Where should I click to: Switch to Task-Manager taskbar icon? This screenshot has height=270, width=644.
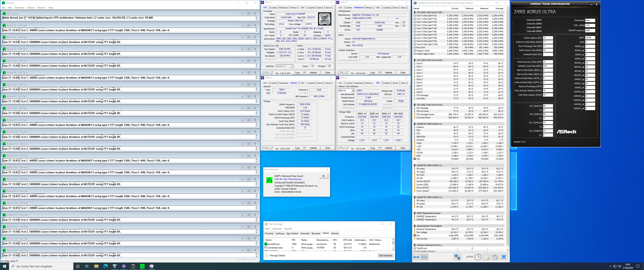(x=151, y=266)
